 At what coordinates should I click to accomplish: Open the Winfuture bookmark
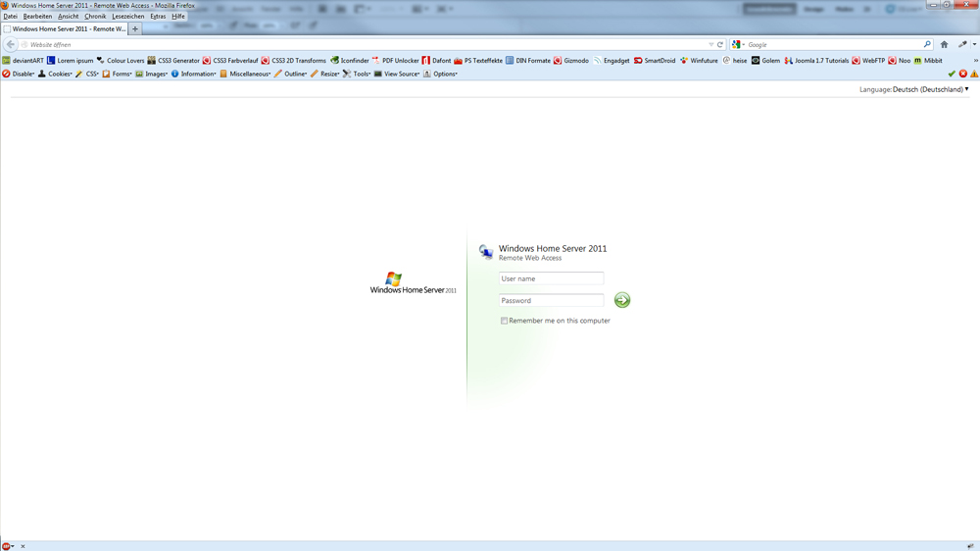point(699,61)
